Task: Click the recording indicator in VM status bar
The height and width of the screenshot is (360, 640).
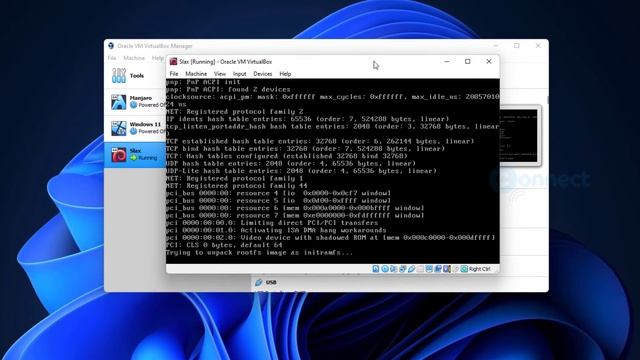Action: tap(438, 269)
